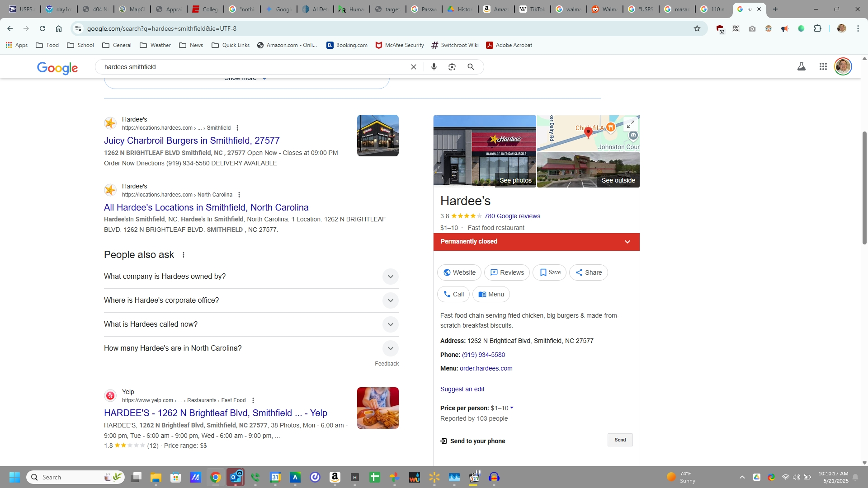This screenshot has height=488, width=868.
Task: Clear the search box with X icon
Action: [413, 67]
